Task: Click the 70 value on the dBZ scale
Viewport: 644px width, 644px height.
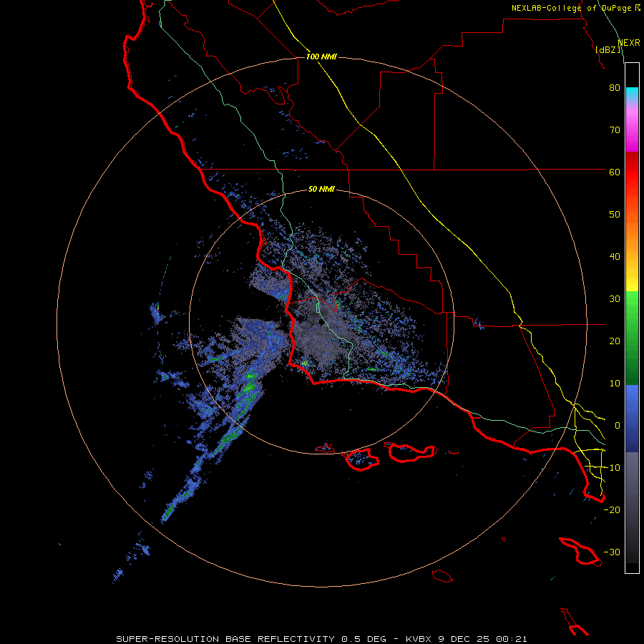Action: (615, 130)
